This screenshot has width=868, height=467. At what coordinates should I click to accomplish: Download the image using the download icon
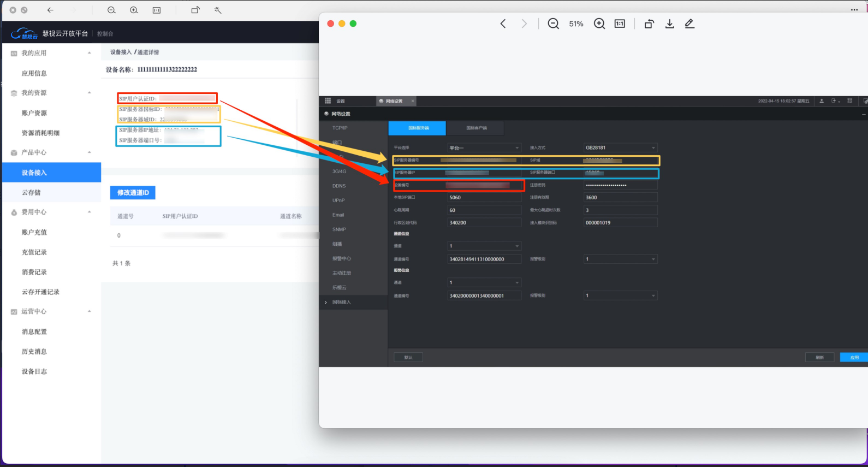pyautogui.click(x=670, y=23)
